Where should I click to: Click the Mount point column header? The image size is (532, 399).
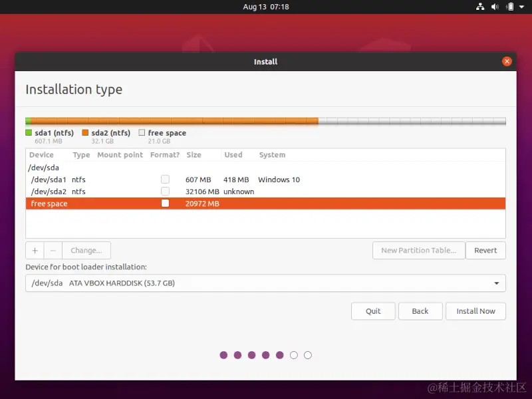click(x=120, y=155)
